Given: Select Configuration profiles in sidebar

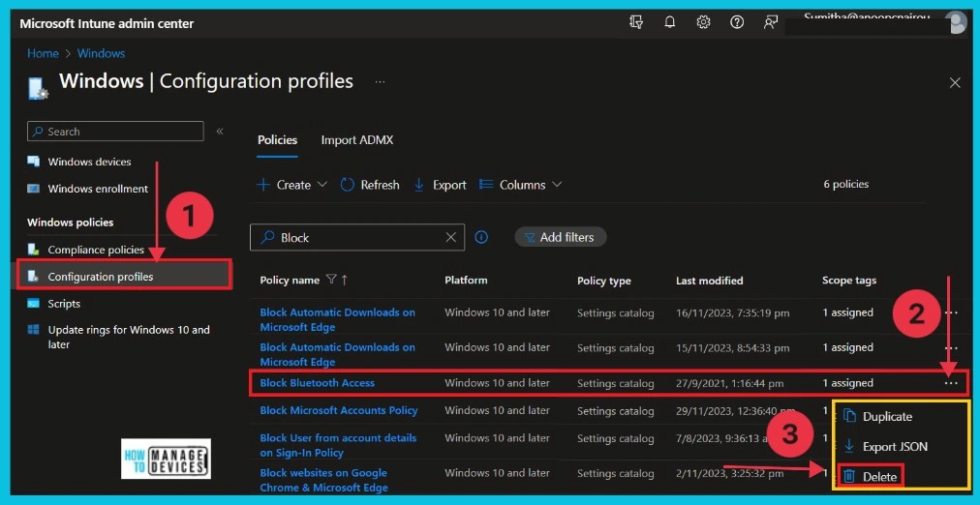Looking at the screenshot, I should tap(125, 277).
